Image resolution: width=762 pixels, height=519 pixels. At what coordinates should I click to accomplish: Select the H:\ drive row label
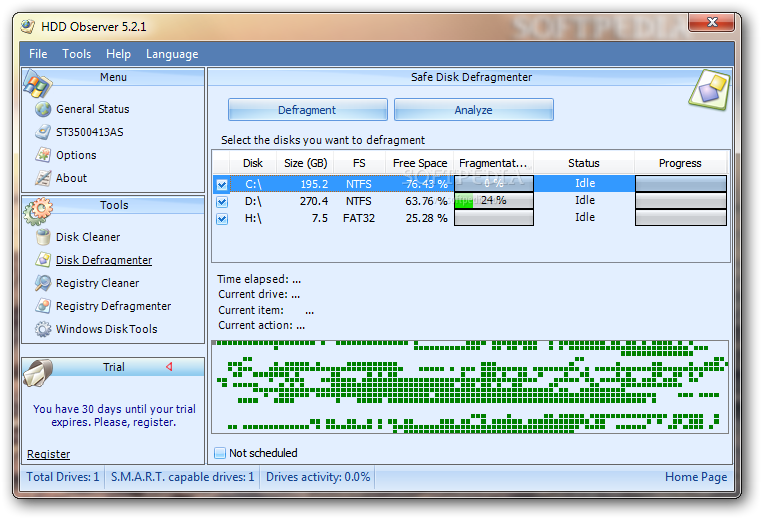click(x=253, y=218)
